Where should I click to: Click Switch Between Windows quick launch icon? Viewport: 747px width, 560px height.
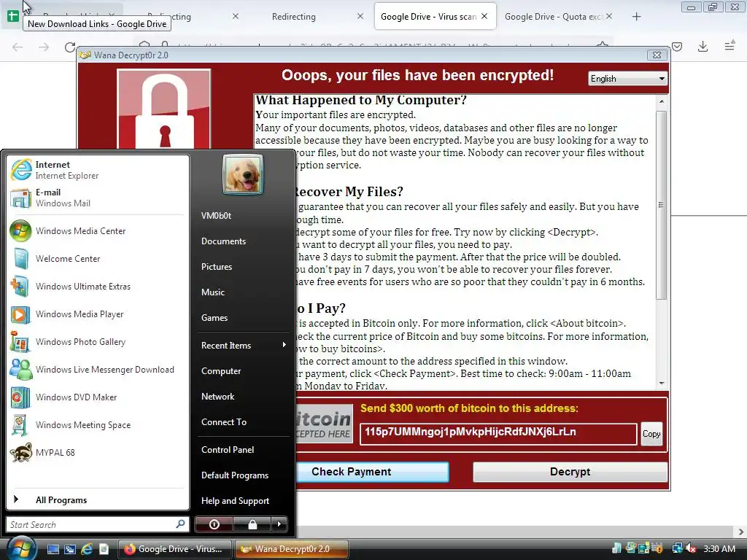click(70, 549)
